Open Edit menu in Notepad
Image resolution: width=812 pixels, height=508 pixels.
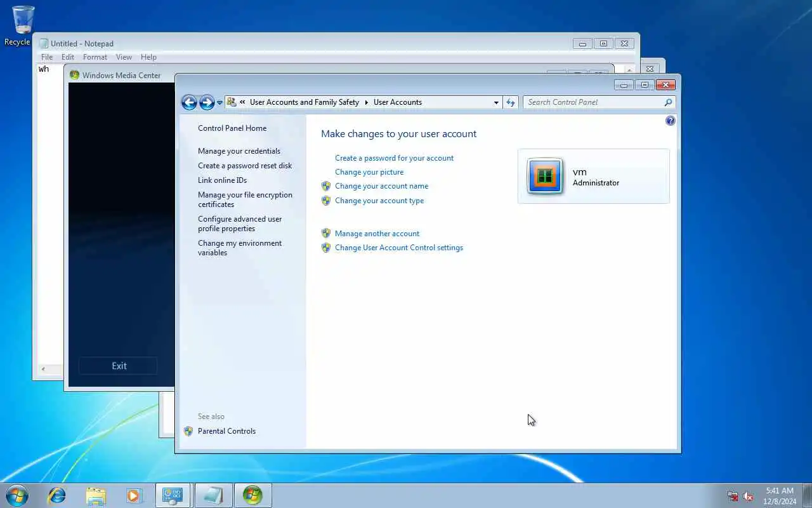point(68,57)
